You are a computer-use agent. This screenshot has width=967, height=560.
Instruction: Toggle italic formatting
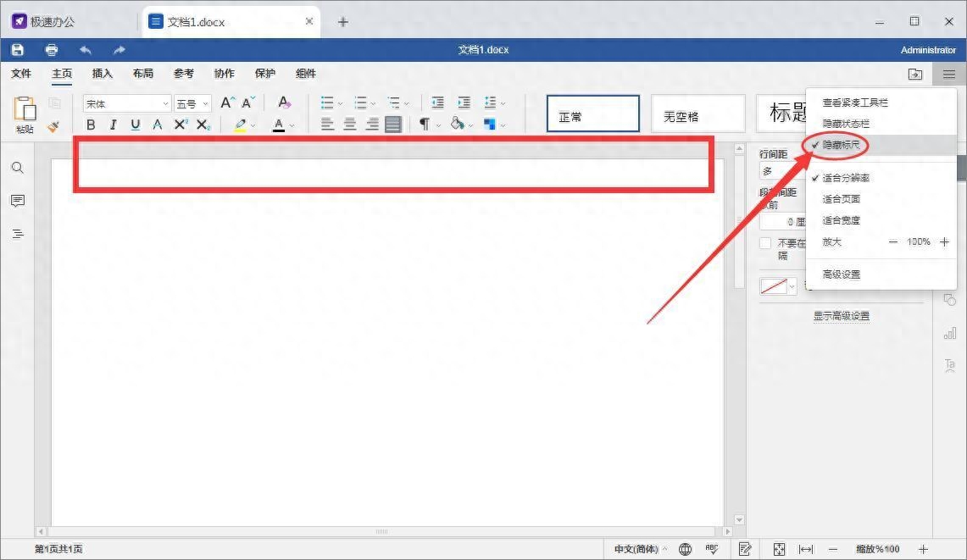(113, 125)
